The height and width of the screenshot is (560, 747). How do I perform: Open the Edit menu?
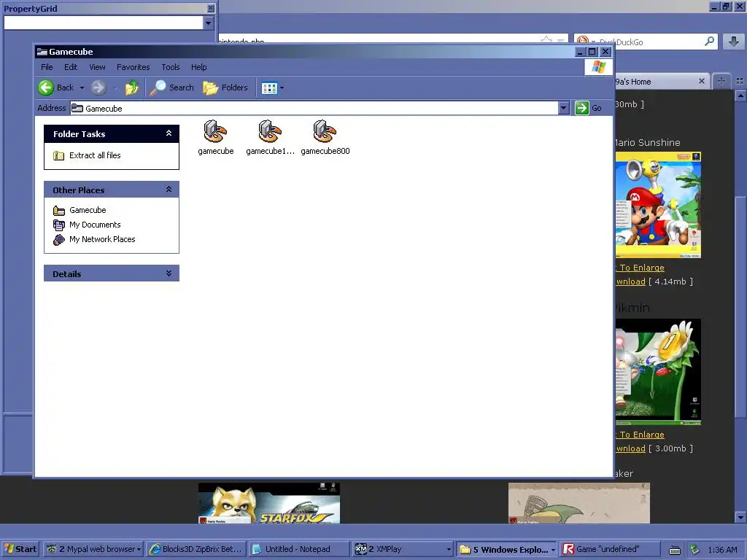coord(71,67)
